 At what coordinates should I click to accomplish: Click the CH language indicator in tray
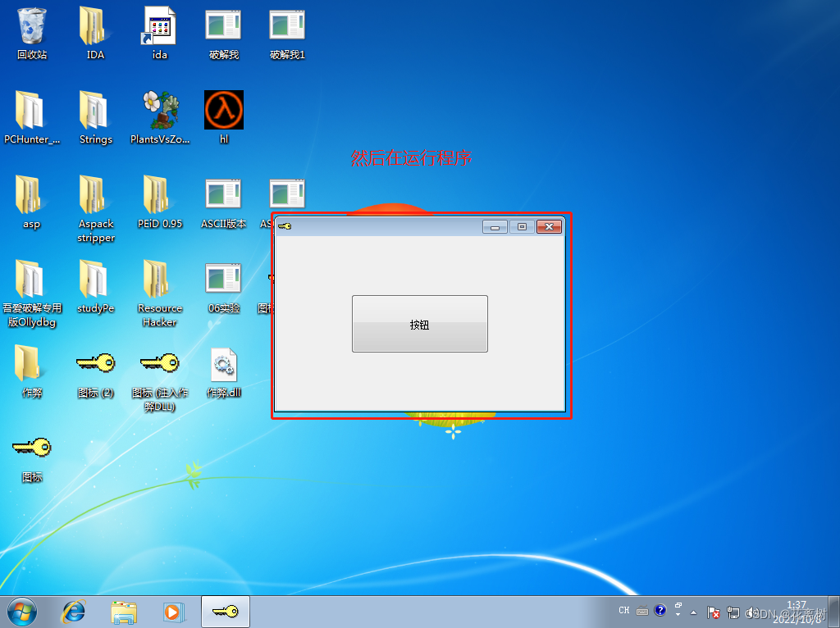[624, 610]
